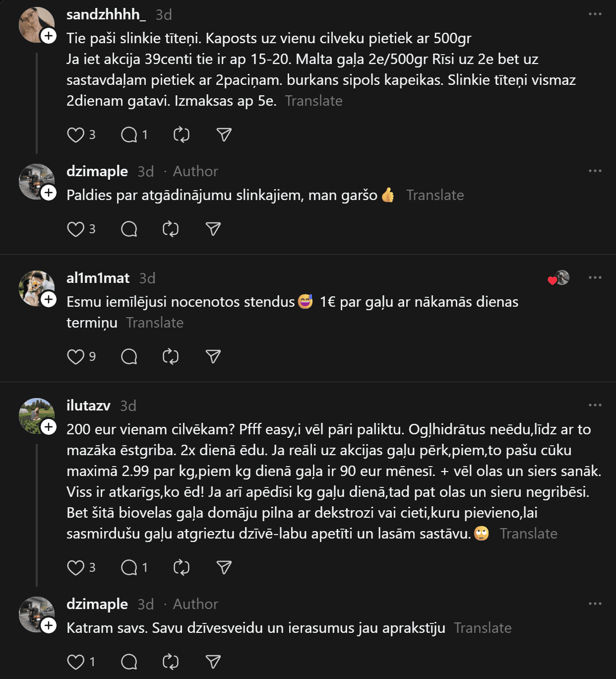Follow al1m1mat via avatar plus badge
This screenshot has height=679, width=616.
pos(49,299)
